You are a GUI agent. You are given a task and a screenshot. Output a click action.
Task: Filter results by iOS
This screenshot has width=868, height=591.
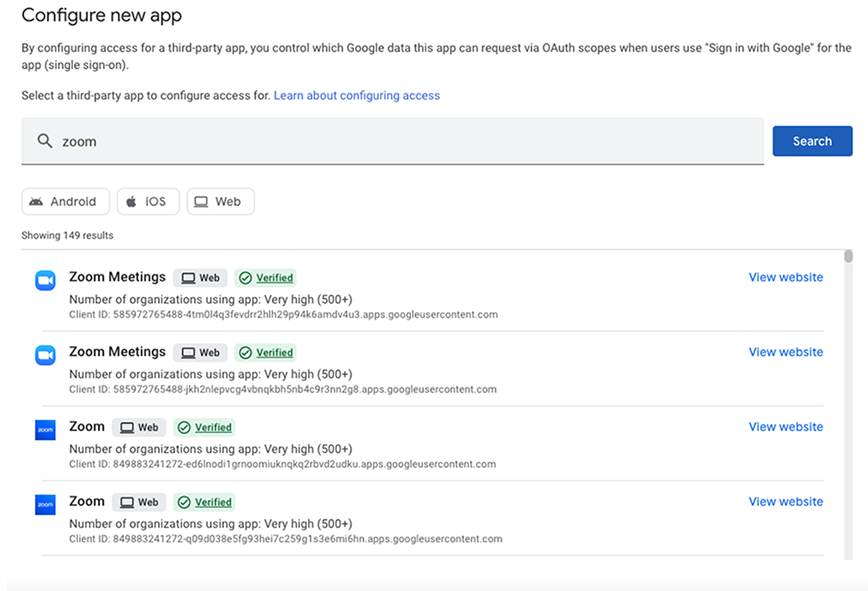click(x=148, y=201)
